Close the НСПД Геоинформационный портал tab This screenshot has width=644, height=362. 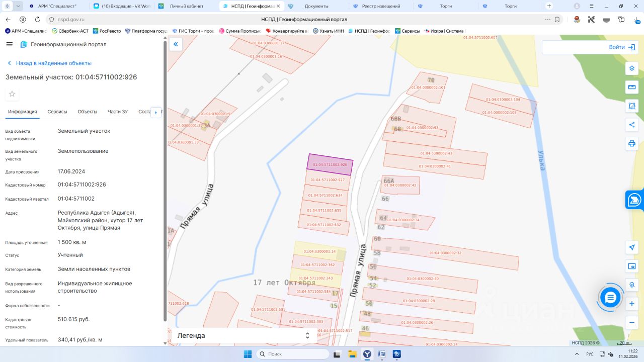click(279, 6)
